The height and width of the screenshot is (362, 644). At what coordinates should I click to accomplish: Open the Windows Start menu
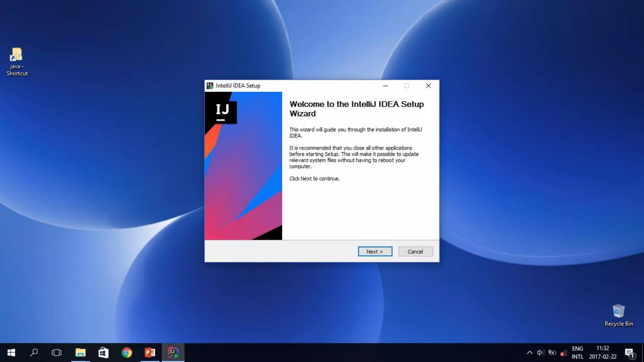pyautogui.click(x=11, y=353)
